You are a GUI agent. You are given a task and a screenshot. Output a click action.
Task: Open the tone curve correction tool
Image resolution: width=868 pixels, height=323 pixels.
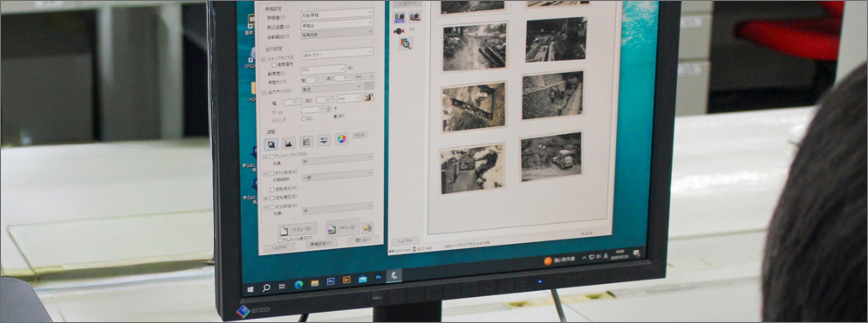click(x=306, y=142)
